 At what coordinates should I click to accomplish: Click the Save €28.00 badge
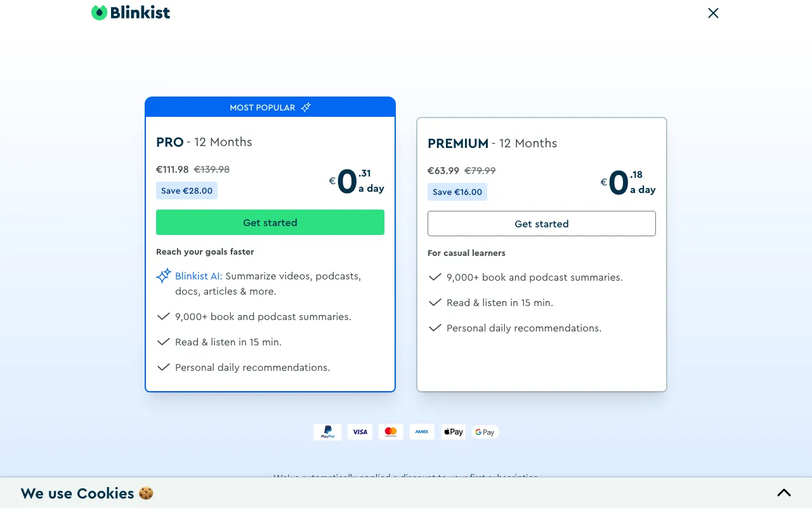coord(187,190)
